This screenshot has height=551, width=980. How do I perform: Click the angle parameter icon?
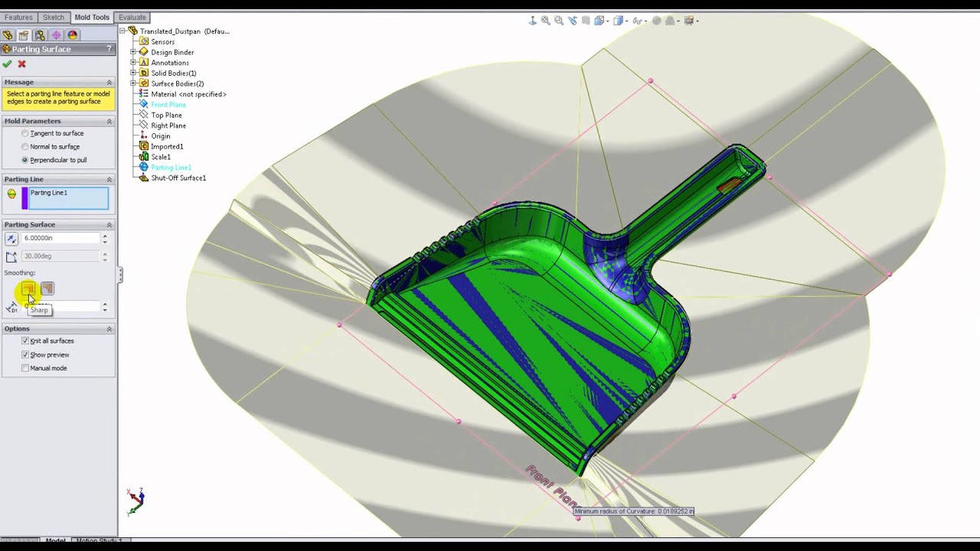11,256
